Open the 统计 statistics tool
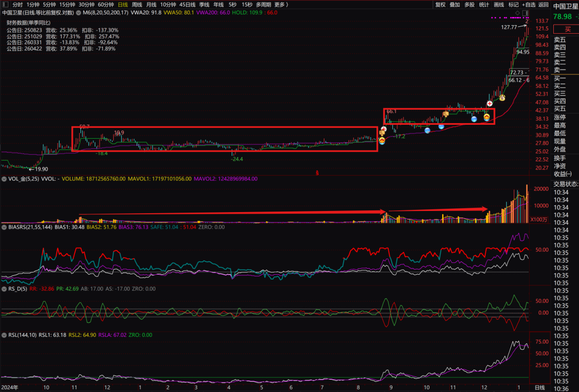The width and height of the screenshot is (579, 392). click(x=484, y=5)
